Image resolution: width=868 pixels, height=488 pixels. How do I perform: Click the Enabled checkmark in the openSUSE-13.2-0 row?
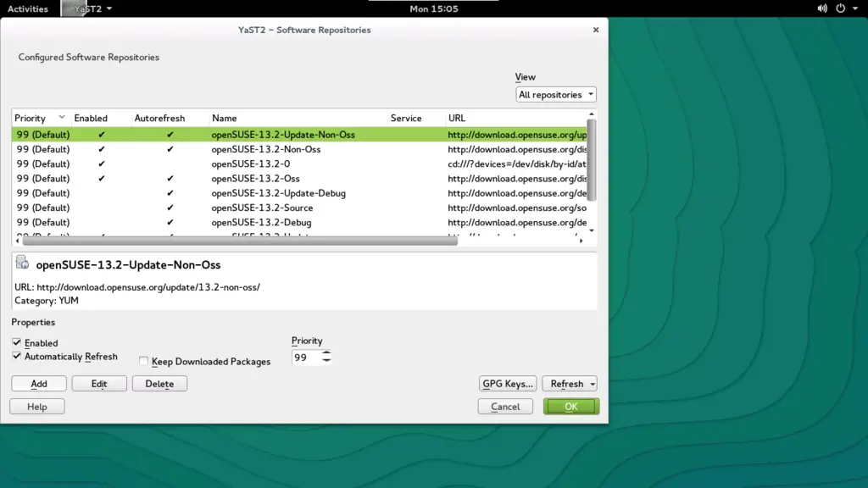pos(102,164)
